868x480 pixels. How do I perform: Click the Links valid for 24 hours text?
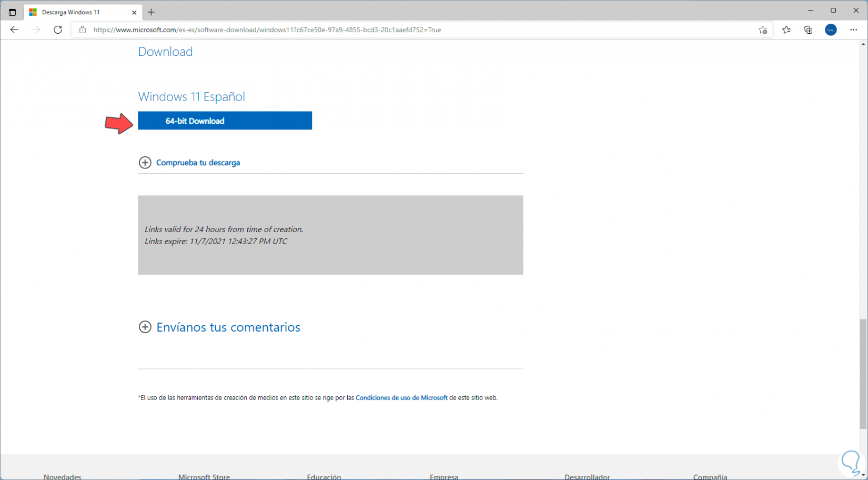(x=224, y=229)
